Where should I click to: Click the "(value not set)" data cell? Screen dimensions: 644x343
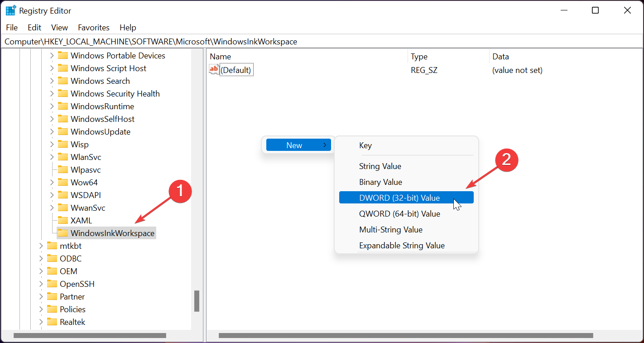517,70
